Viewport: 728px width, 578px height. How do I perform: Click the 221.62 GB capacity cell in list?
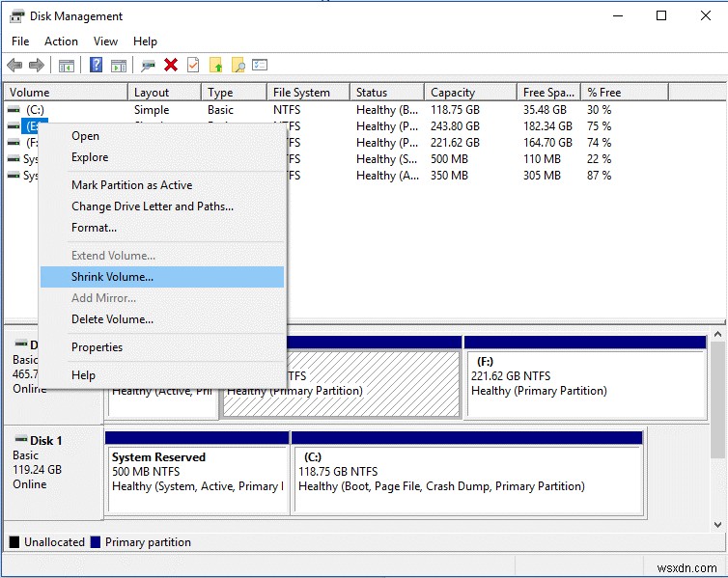point(455,143)
